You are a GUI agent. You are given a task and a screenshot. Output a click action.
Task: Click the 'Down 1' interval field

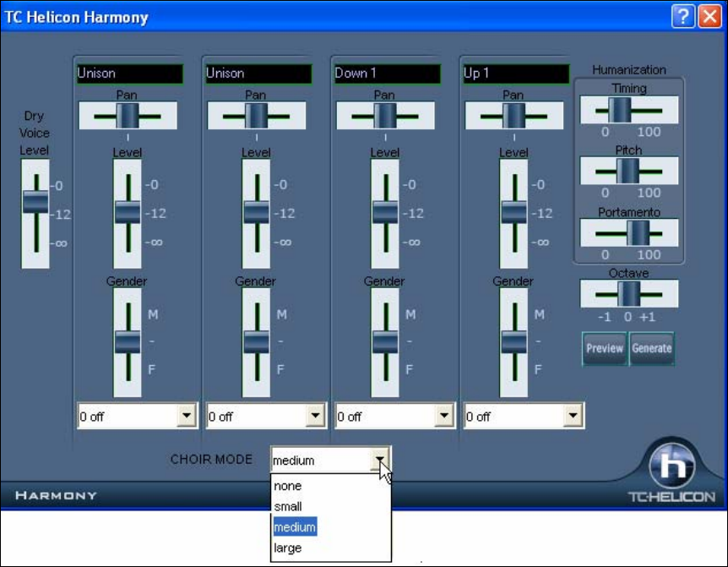(x=387, y=74)
